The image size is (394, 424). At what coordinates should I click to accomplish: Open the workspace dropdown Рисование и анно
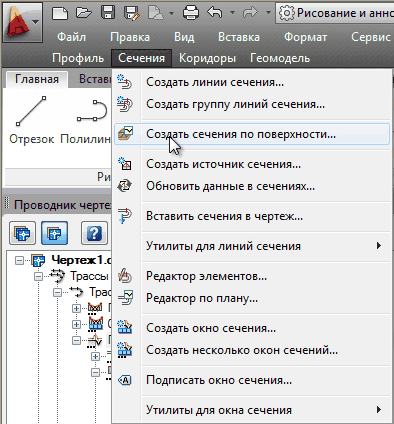[x=335, y=13]
